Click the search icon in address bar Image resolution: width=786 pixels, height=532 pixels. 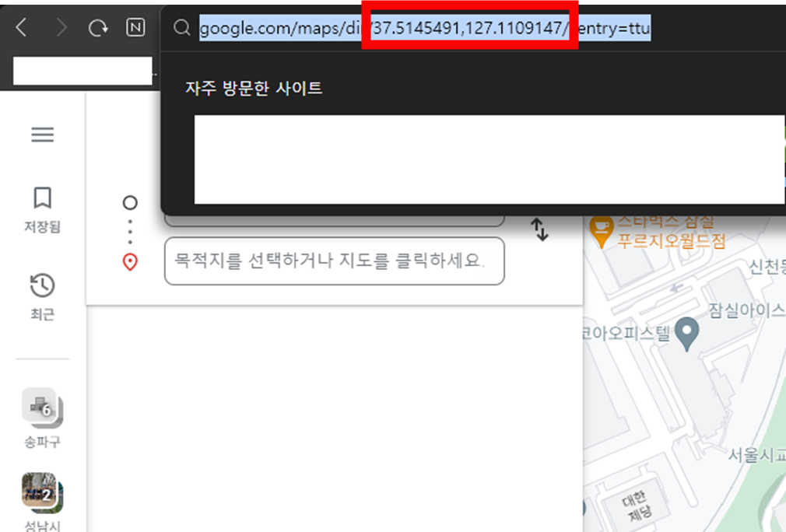181,28
